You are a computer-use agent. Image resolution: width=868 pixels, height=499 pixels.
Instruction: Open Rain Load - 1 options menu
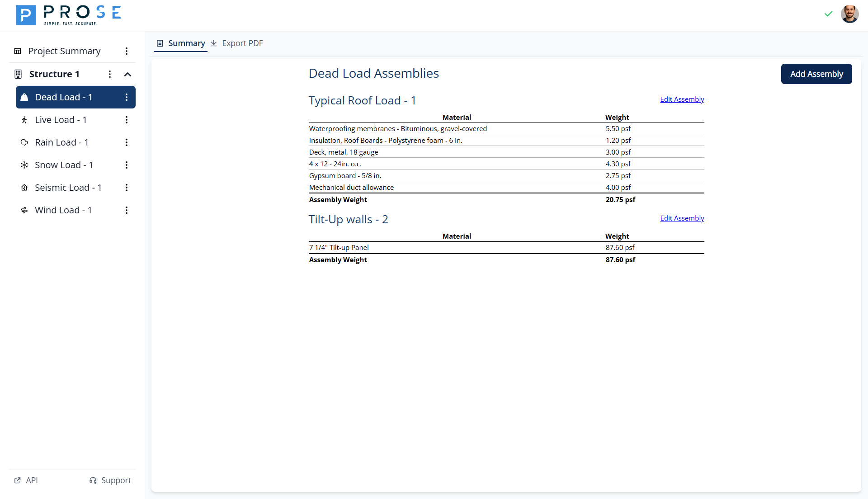tap(127, 142)
